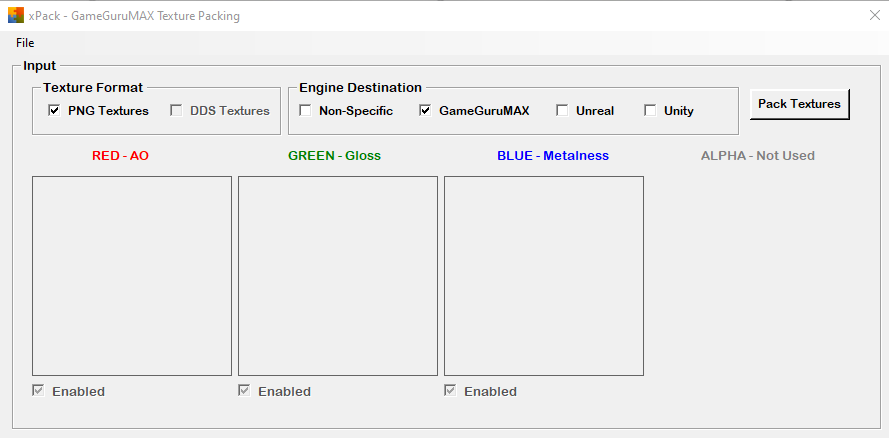Open the File menu
The height and width of the screenshot is (438, 889).
coord(25,42)
